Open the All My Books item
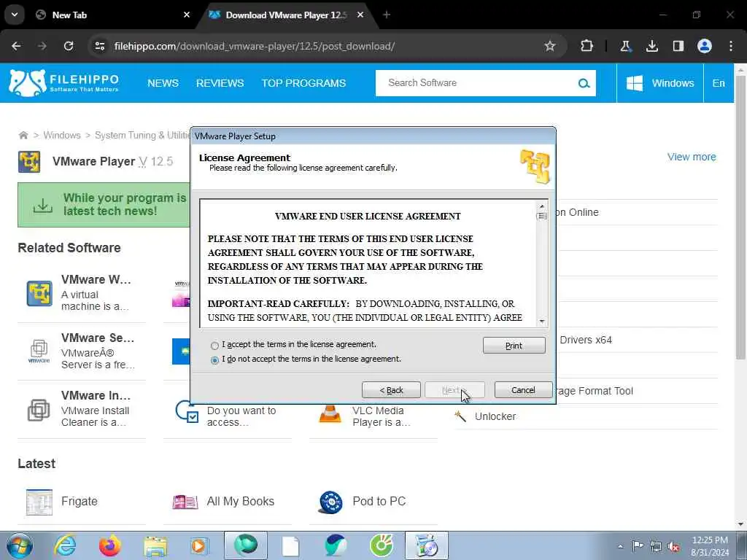 pos(228,502)
